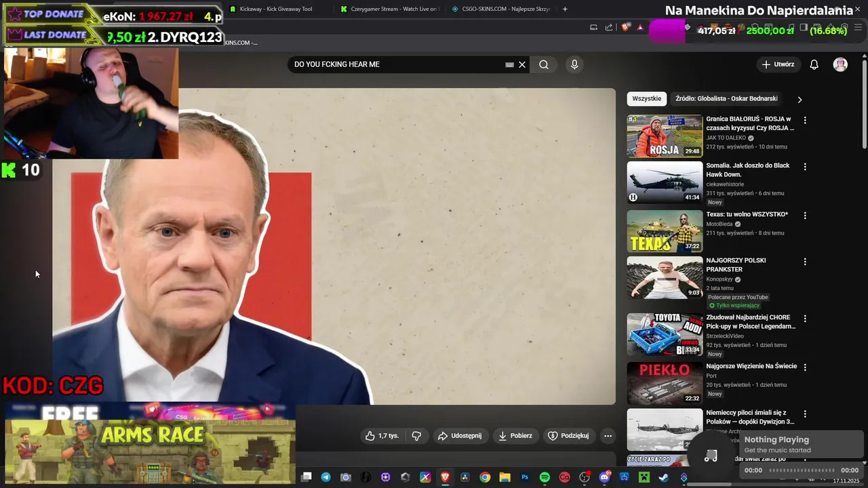Open the Granica BIAŁORUŚ - ROSJA video thumbnail
The width and height of the screenshot is (868, 488).
(x=665, y=136)
